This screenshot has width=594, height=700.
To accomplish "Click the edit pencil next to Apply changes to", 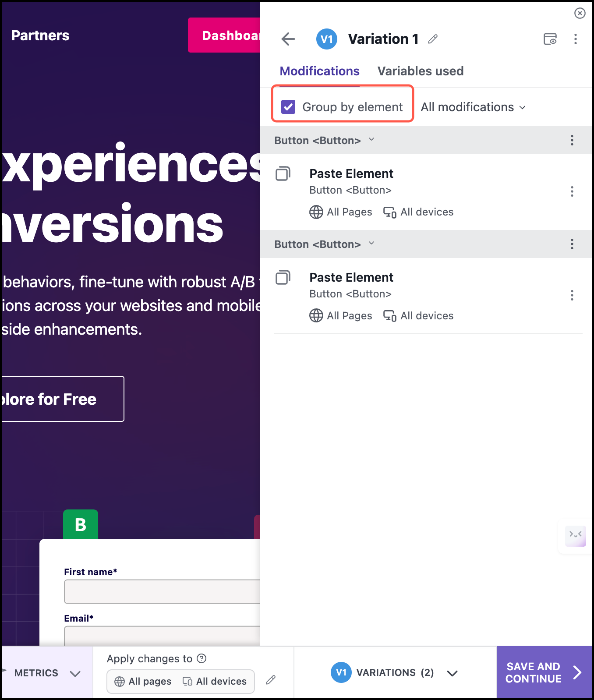I will [x=271, y=680].
